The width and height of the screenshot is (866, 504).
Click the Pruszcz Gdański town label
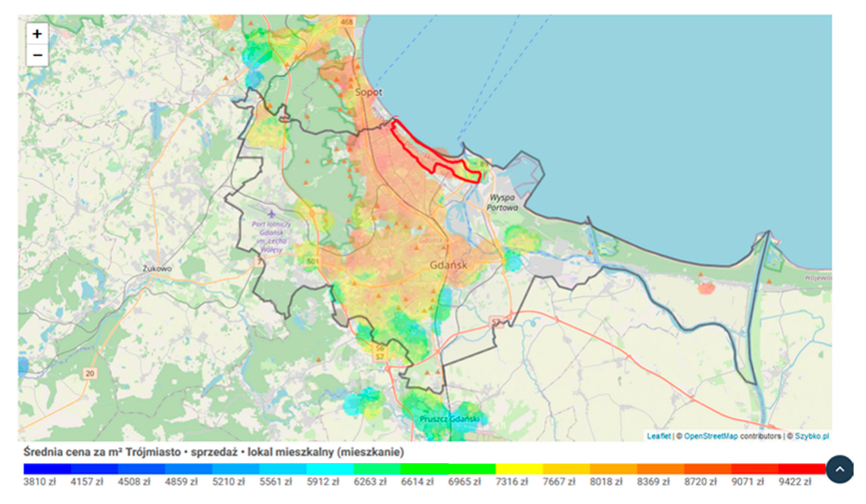tap(449, 419)
